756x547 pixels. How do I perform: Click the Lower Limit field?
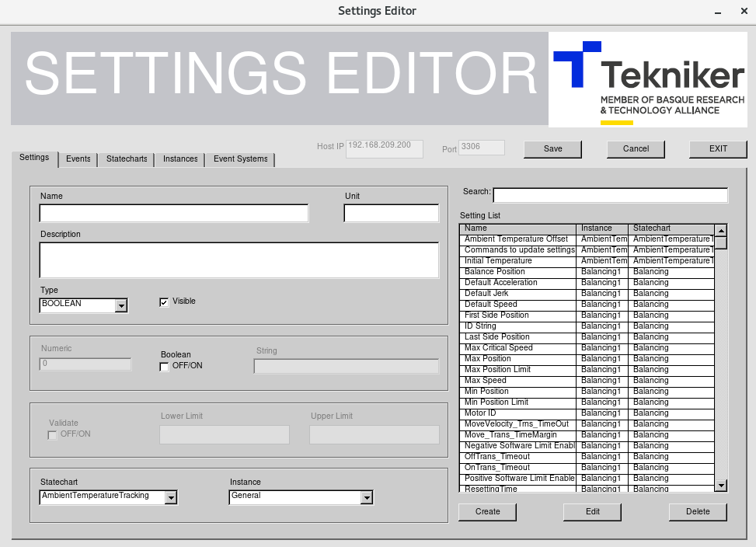225,434
